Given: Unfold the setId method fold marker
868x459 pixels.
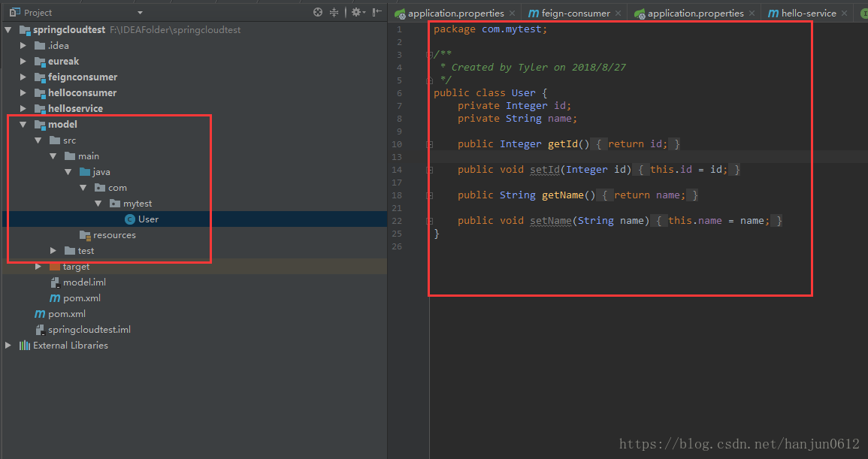Looking at the screenshot, I should pos(429,170).
